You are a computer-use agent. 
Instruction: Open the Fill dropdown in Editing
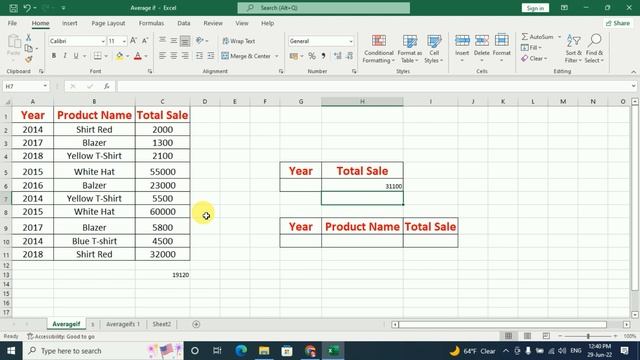click(x=531, y=48)
